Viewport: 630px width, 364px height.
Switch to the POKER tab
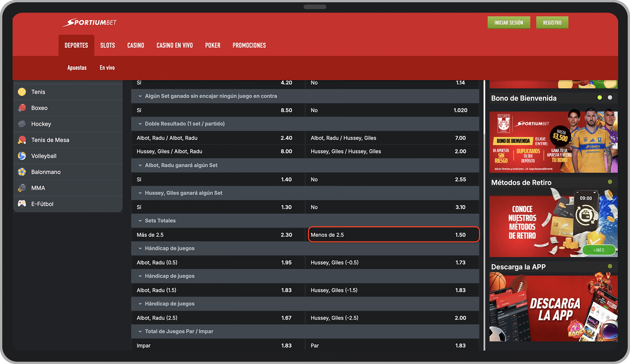213,45
